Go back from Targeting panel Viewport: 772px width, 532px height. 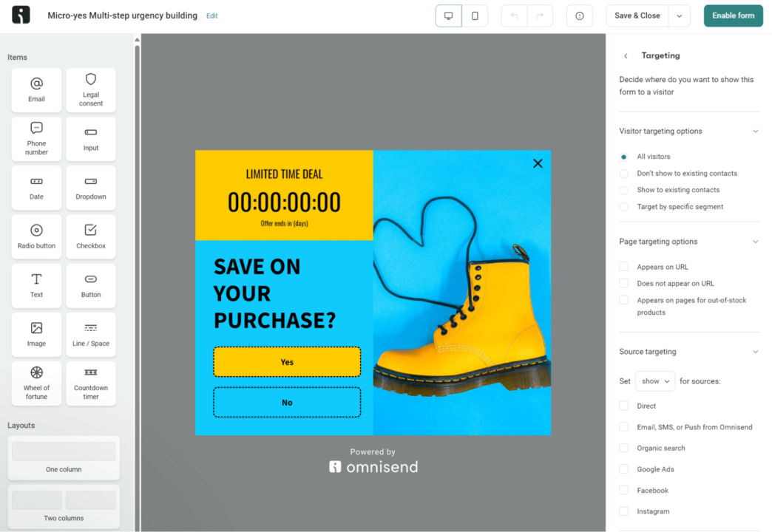point(626,55)
